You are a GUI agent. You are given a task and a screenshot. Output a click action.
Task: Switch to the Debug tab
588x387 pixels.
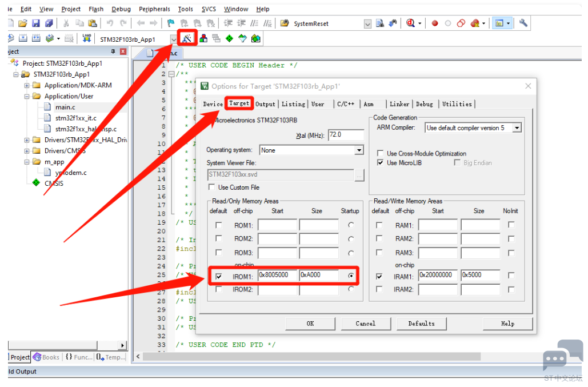424,104
